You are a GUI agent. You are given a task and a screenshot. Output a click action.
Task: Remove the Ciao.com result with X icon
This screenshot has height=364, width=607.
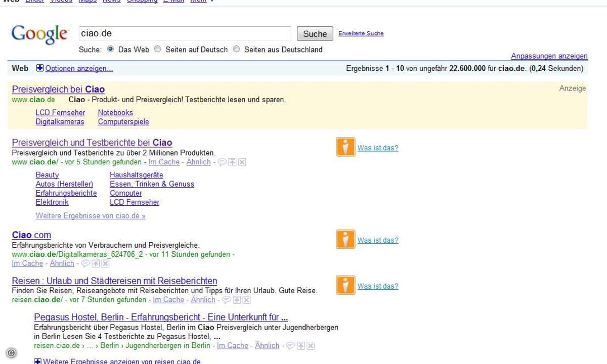coord(105,263)
